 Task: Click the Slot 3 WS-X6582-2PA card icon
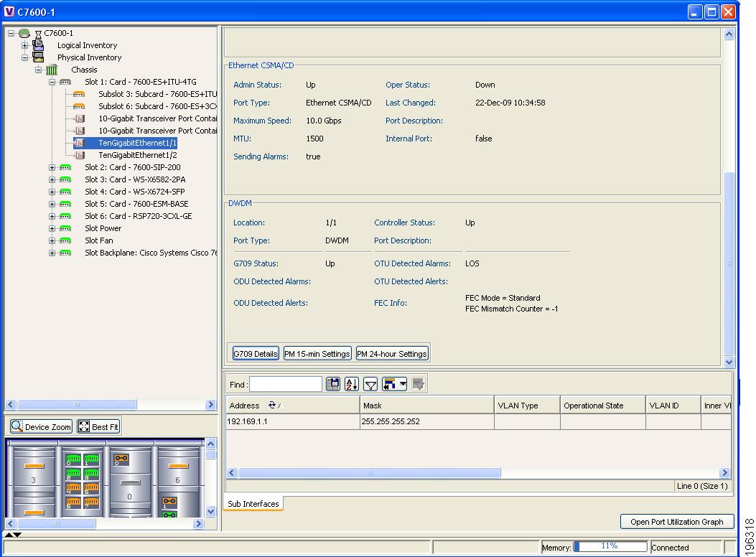pos(65,179)
